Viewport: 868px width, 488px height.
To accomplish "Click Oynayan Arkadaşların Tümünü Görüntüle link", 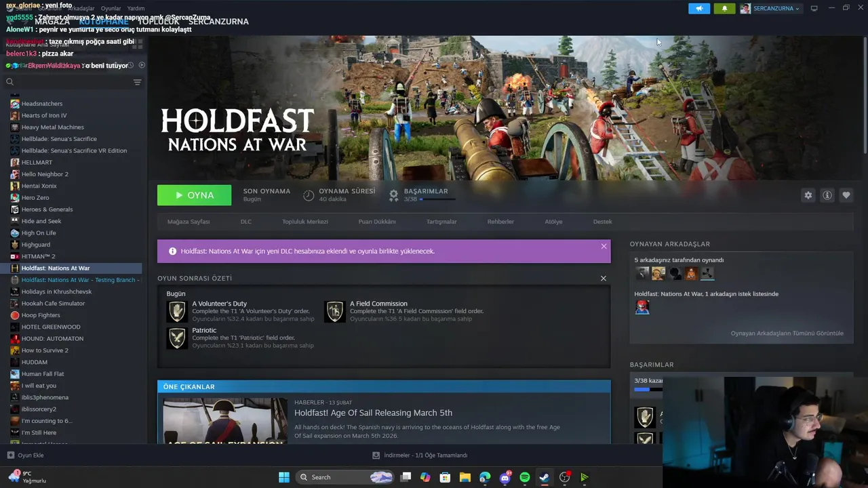I will click(787, 333).
